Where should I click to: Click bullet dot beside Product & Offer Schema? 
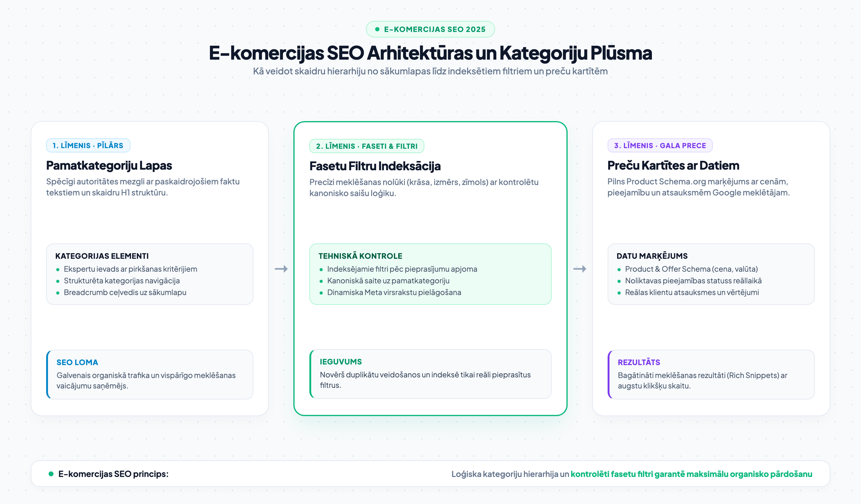(x=619, y=270)
